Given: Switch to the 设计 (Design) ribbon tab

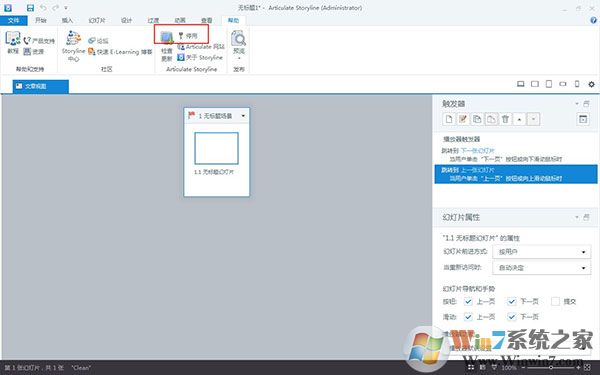Looking at the screenshot, I should 126,20.
